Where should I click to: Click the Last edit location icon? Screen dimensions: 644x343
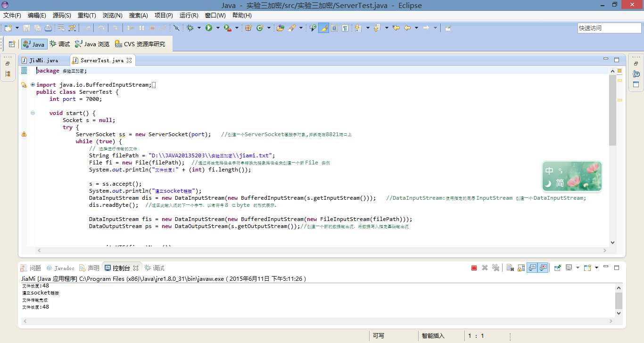(x=396, y=28)
